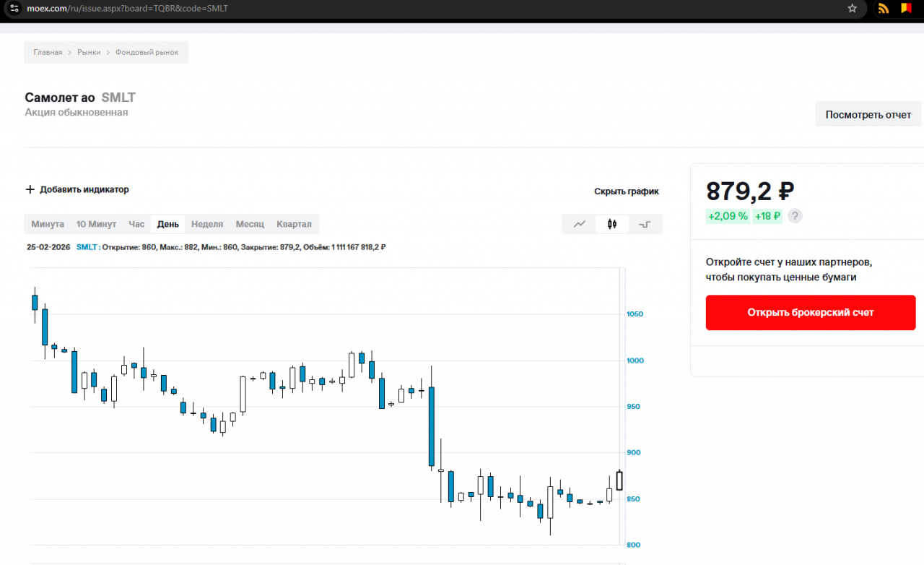
Task: Switch chart to line view
Action: [580, 224]
